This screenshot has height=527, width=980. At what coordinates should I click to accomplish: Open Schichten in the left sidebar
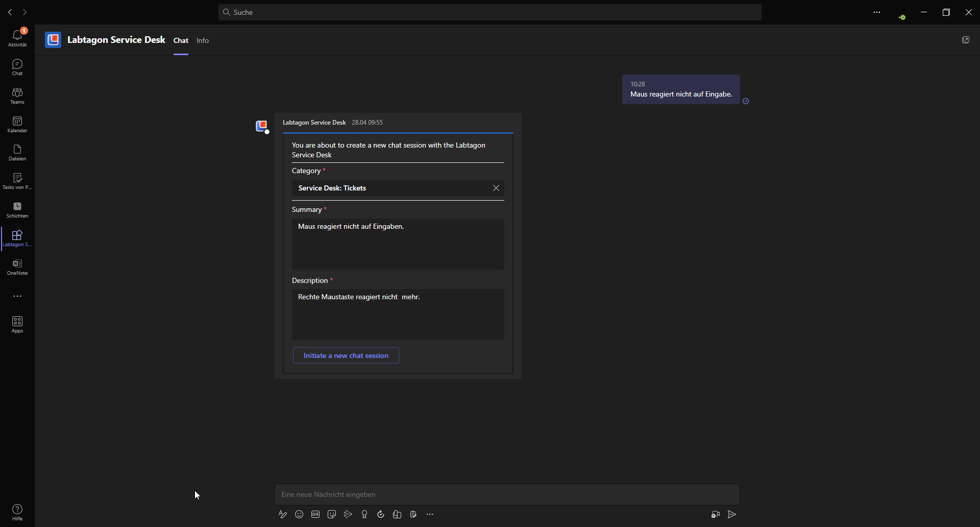(x=17, y=209)
